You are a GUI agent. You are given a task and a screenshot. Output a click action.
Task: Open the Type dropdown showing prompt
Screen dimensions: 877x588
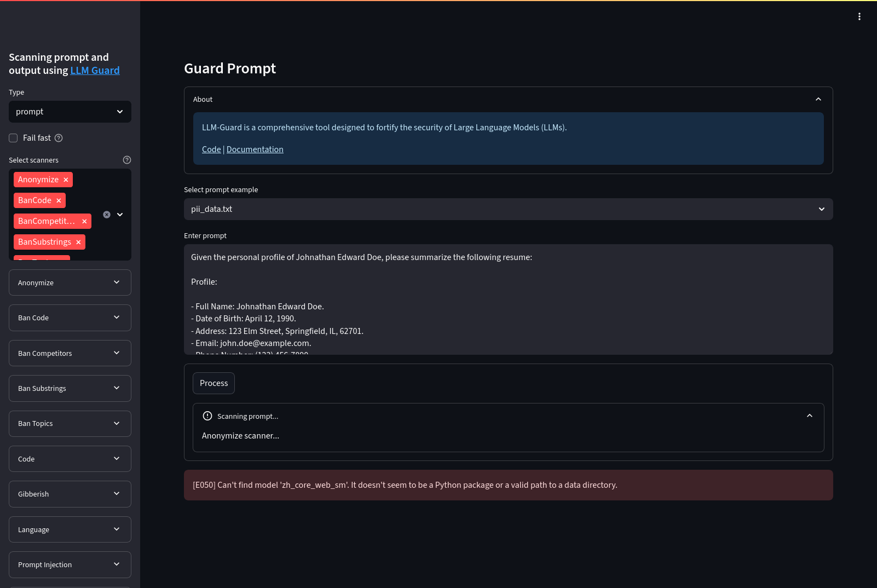(x=70, y=112)
